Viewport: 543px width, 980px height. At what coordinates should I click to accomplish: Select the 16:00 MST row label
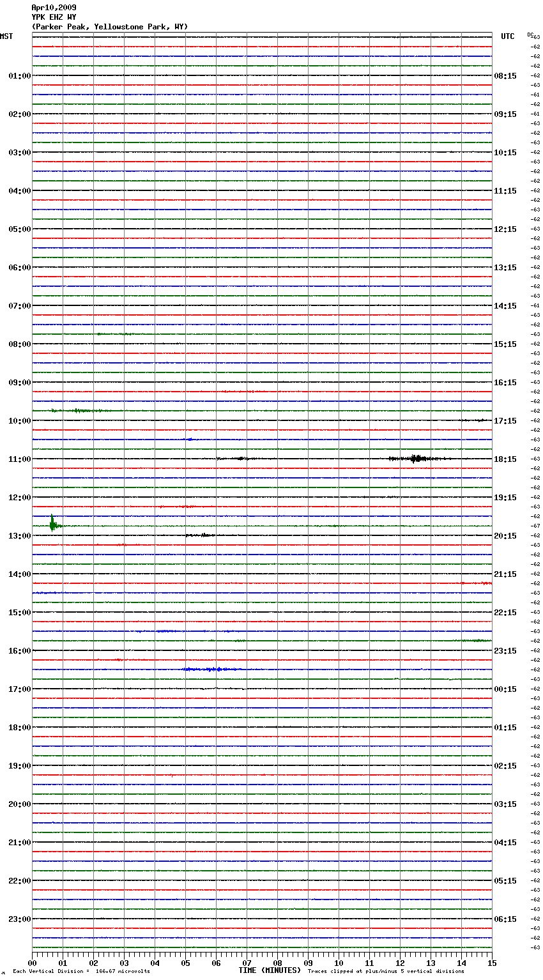20,651
